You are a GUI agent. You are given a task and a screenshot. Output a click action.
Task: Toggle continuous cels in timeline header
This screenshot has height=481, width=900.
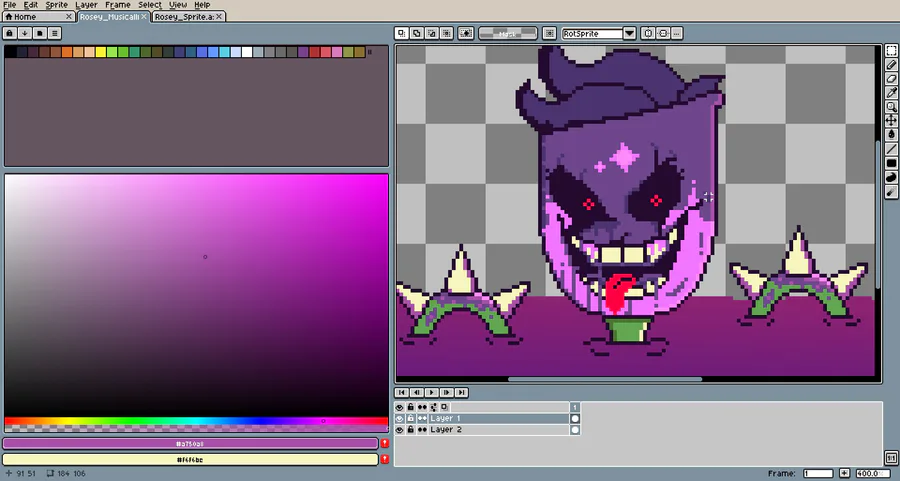[422, 407]
